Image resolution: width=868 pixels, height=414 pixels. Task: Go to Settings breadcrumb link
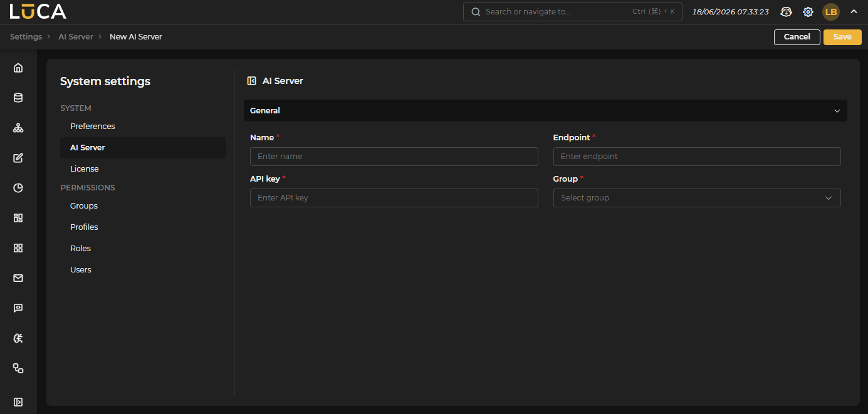(26, 37)
